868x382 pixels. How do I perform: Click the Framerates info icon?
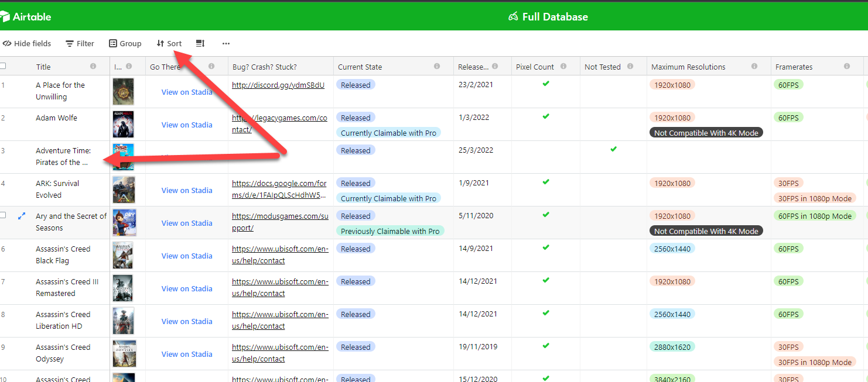[847, 67]
